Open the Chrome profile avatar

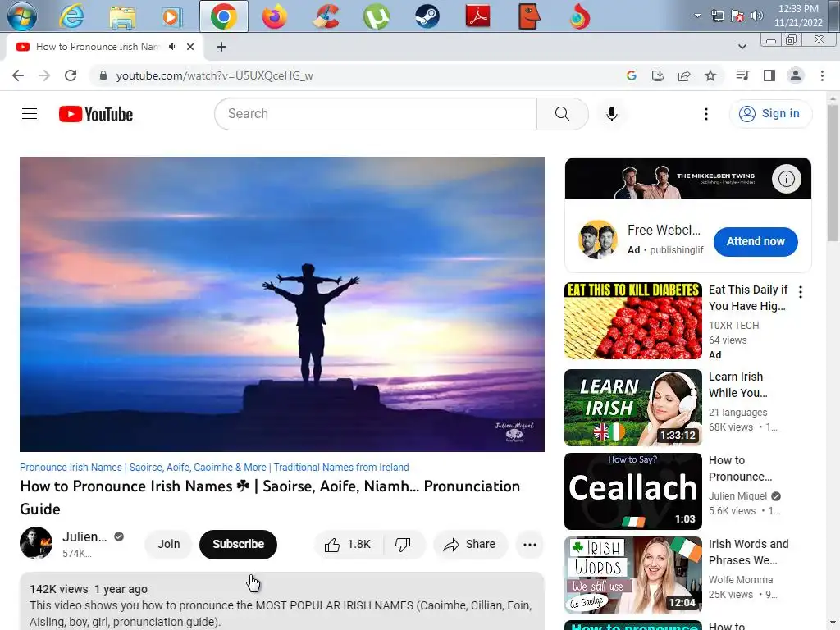click(796, 75)
